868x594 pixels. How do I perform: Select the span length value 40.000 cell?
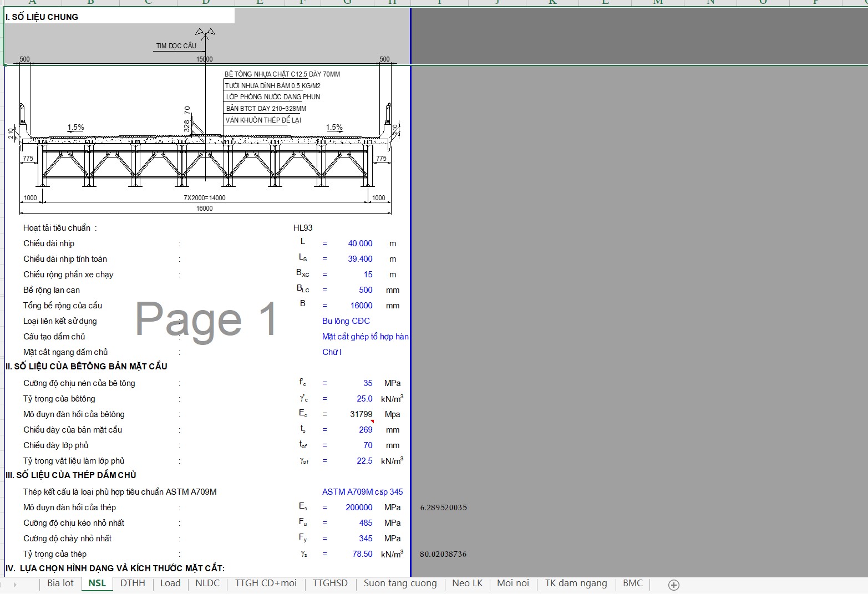coord(360,243)
